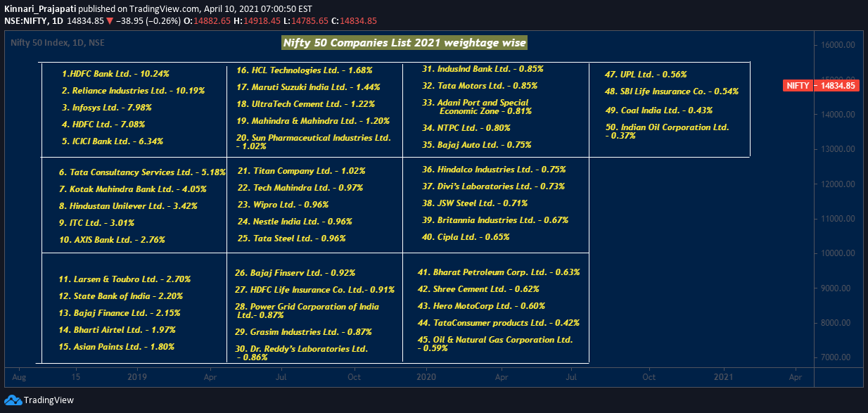Click the 2019 label on time axis
Screen dimensions: 868x413
[x=137, y=376]
